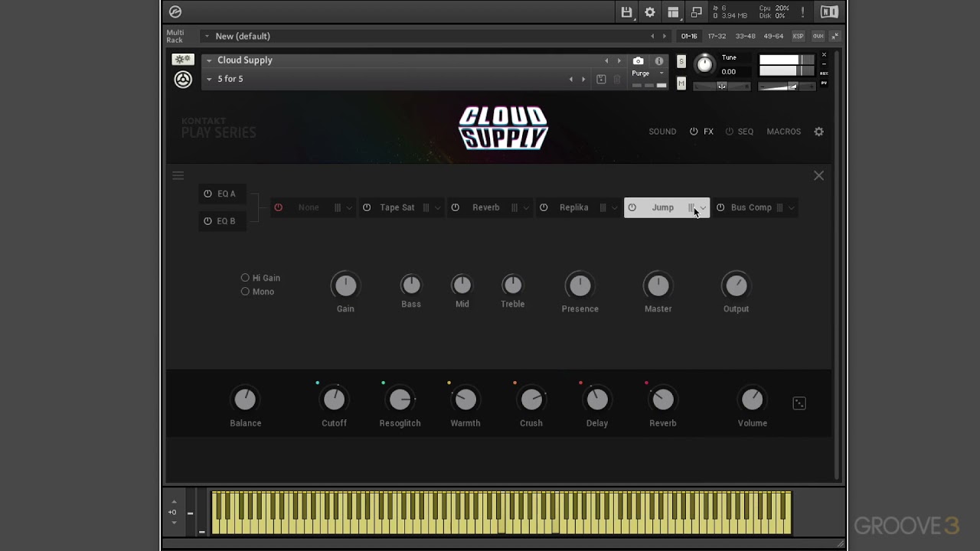
Task: Open New (default) multi dropdown
Action: coord(207,36)
